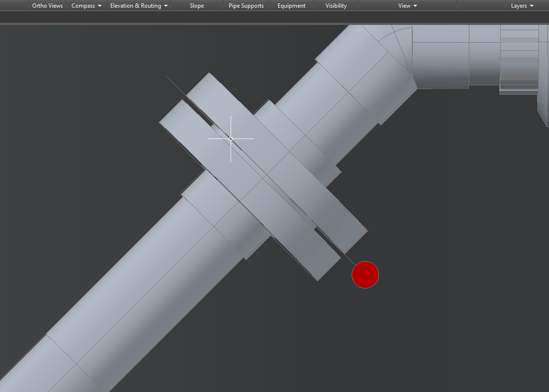549x392 pixels.
Task: Toggle Equipment display mode
Action: [x=291, y=5]
